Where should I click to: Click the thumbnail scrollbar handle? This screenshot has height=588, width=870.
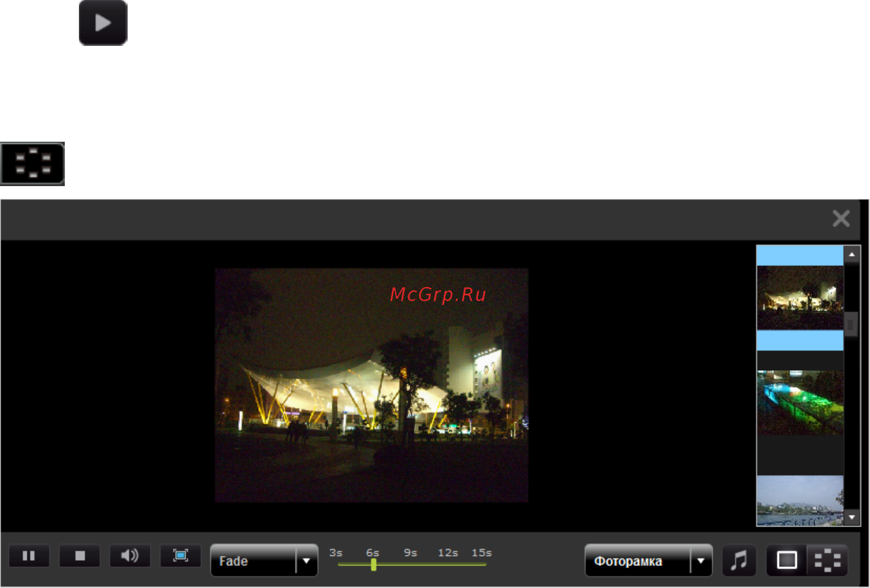(851, 324)
